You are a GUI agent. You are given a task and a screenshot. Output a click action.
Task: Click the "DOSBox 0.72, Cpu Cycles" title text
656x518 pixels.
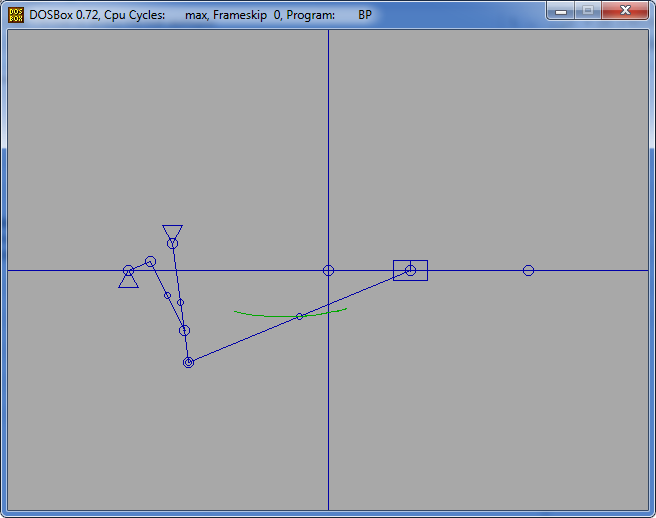point(97,15)
